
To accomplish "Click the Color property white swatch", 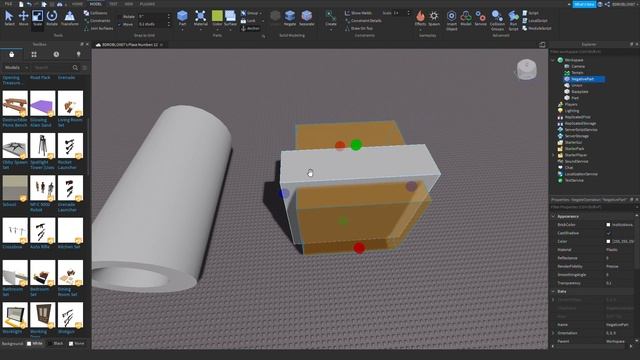I will coord(608,241).
